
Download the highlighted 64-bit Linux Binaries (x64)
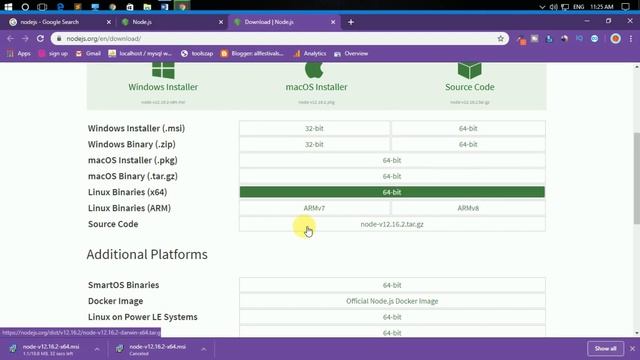point(392,192)
